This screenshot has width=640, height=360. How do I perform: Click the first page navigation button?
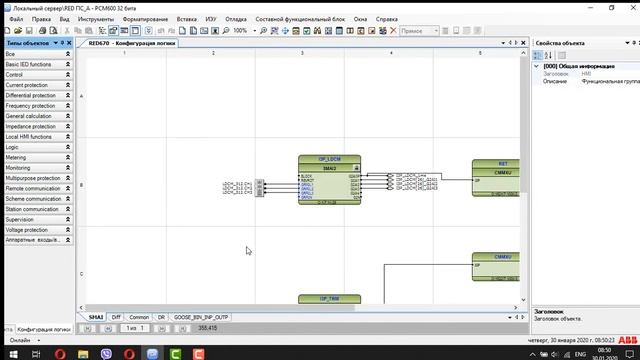click(87, 328)
